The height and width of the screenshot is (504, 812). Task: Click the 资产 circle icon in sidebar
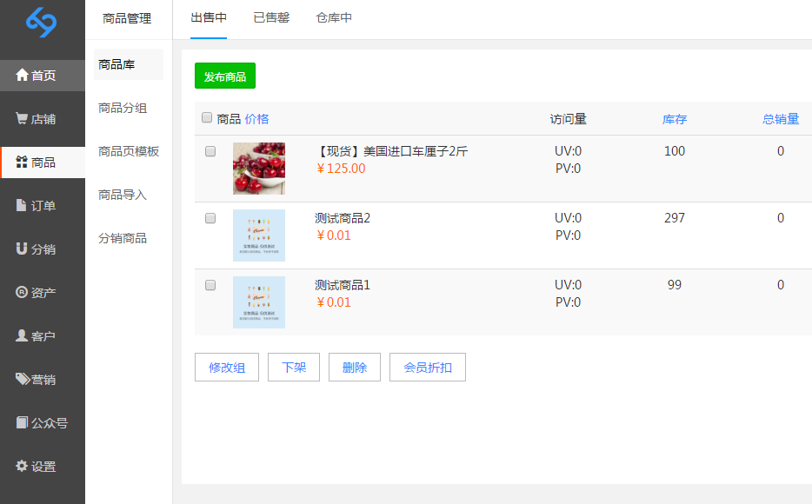[x=22, y=293]
